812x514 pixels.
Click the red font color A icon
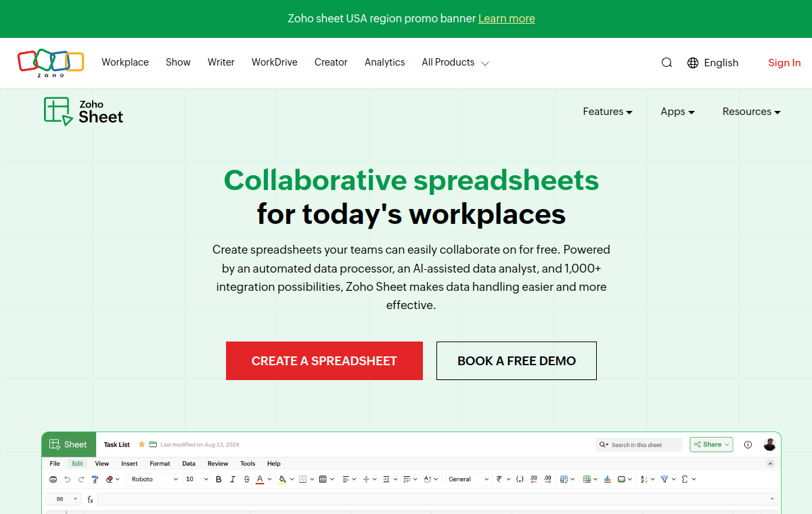pyautogui.click(x=260, y=480)
